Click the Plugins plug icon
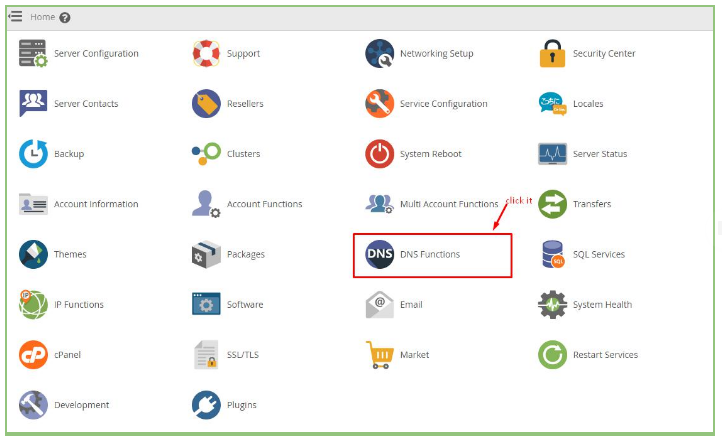This screenshot has height=440, width=722. point(206,405)
